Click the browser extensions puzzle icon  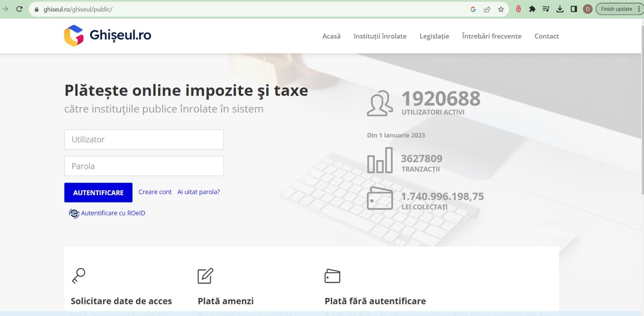click(x=532, y=9)
